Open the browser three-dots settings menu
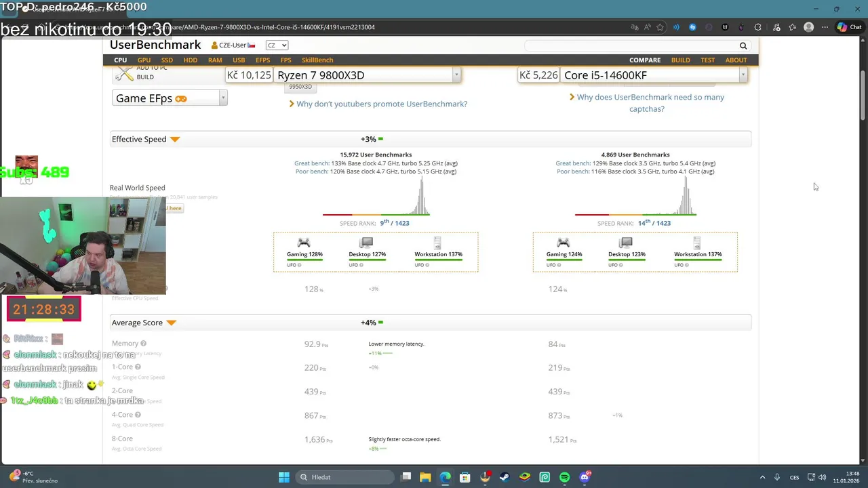The width and height of the screenshot is (868, 488). click(x=825, y=27)
